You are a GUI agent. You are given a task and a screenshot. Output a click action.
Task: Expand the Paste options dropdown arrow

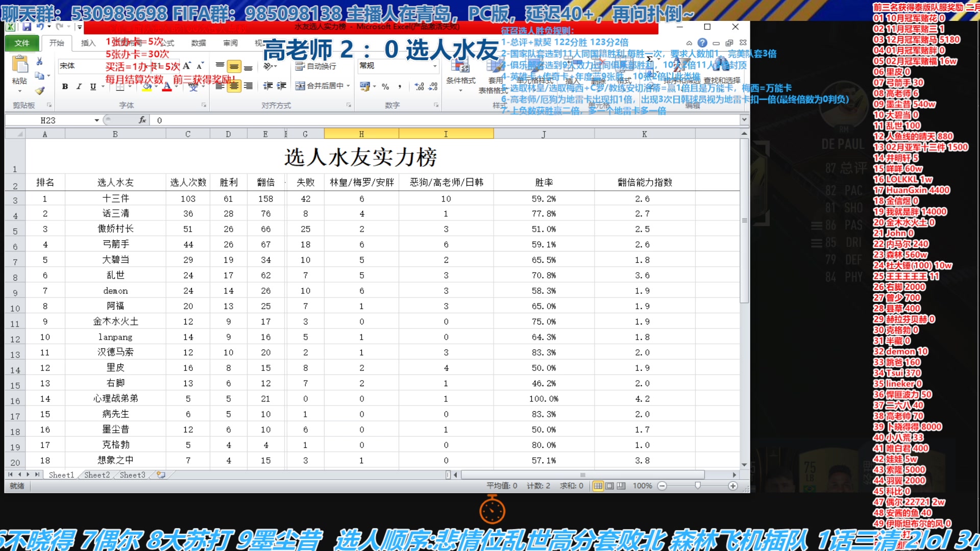pyautogui.click(x=20, y=91)
